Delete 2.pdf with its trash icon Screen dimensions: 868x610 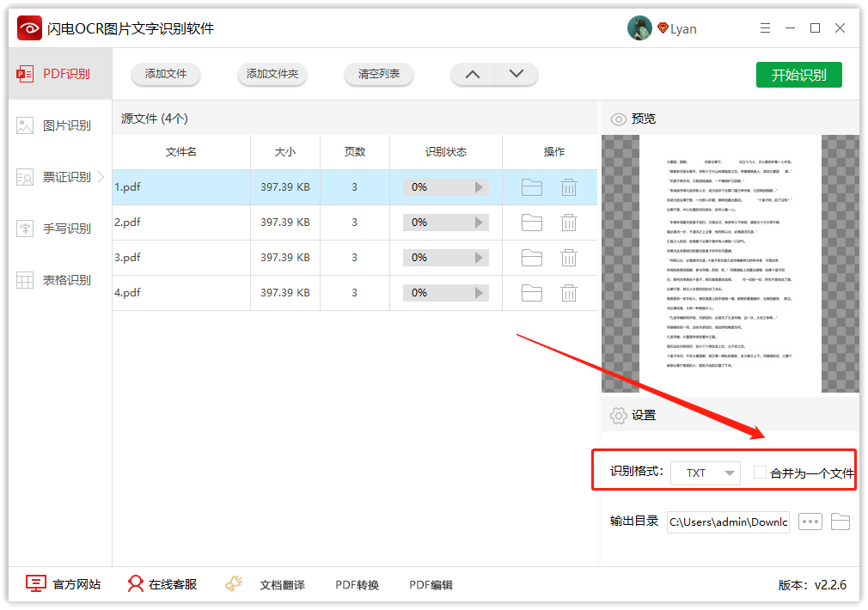click(x=569, y=223)
